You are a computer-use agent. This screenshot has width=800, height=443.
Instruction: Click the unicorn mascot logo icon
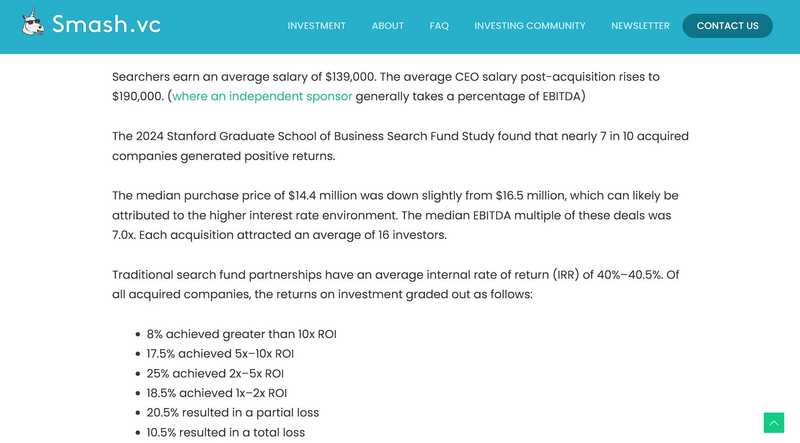33,23
